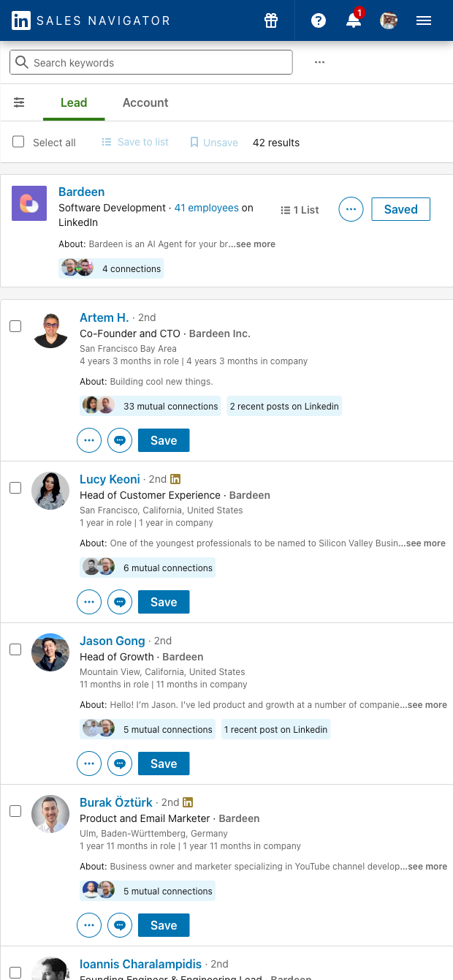The image size is (453, 980).
Task: Open the search filters icon
Action: (19, 102)
